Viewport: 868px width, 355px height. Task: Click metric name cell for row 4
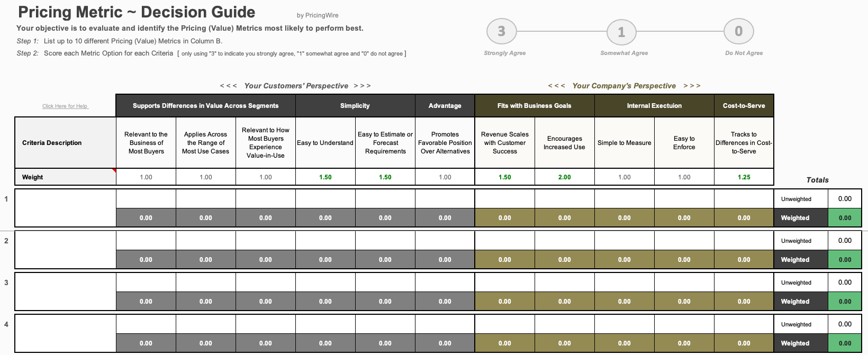point(65,333)
